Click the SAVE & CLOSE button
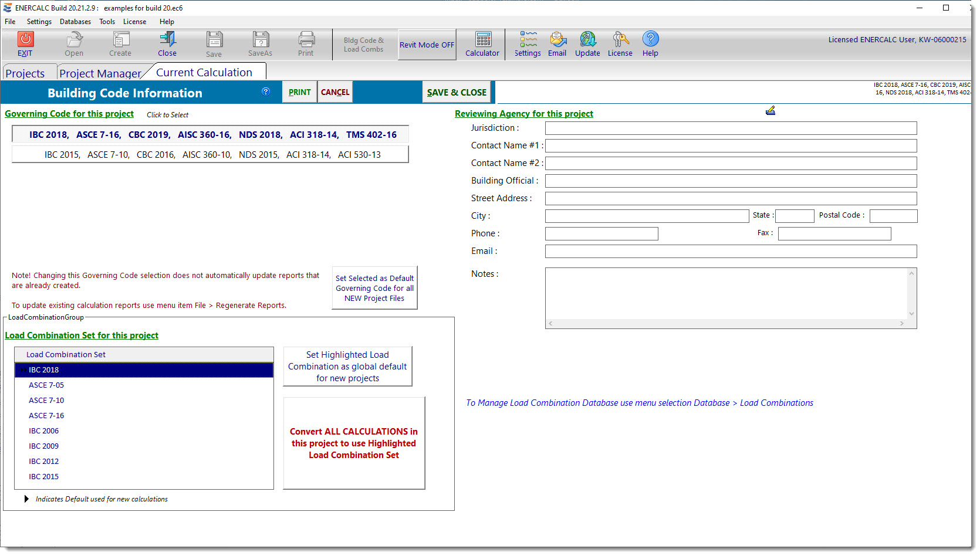 click(x=457, y=92)
